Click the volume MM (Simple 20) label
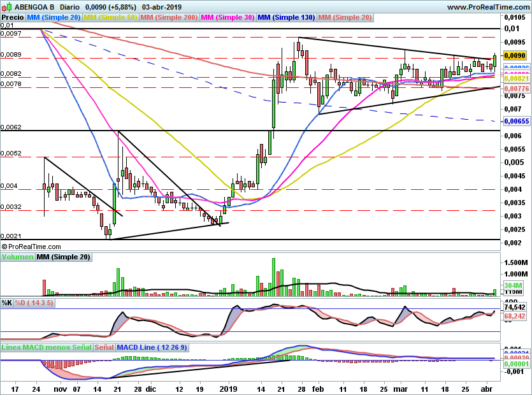Screen dimensions: 532x395 click(64, 257)
